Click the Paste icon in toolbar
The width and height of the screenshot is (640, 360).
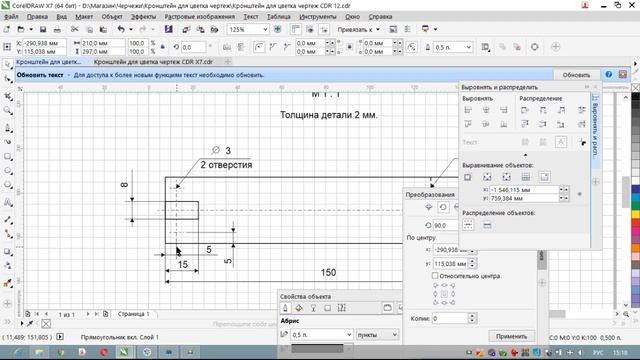coord(103,29)
